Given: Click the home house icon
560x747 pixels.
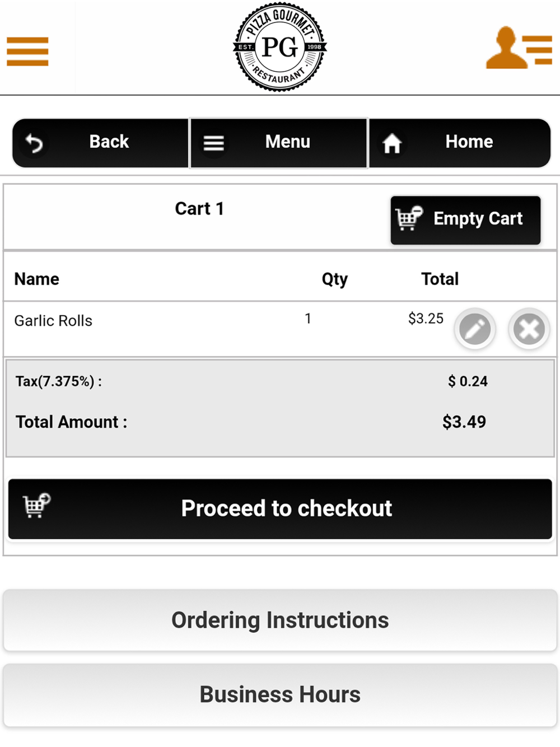Looking at the screenshot, I should (392, 143).
